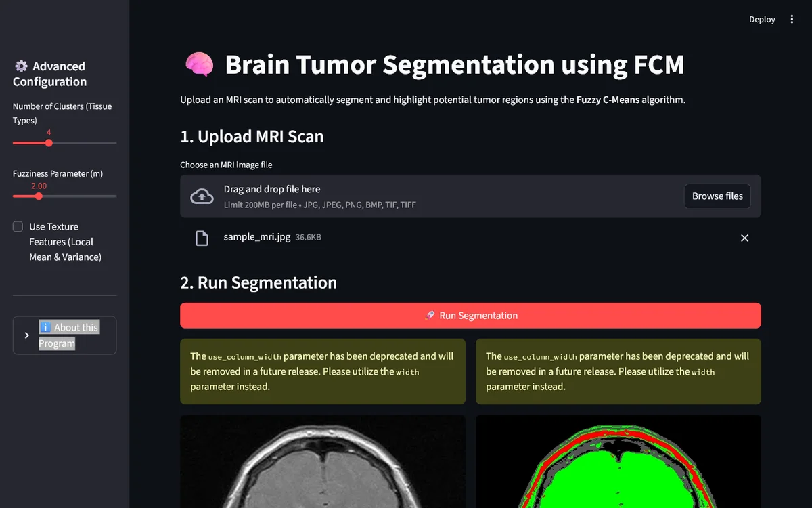Screen dimensions: 812x508
Task: Click the 'Choose an MRI image file' label
Action: [226, 165]
